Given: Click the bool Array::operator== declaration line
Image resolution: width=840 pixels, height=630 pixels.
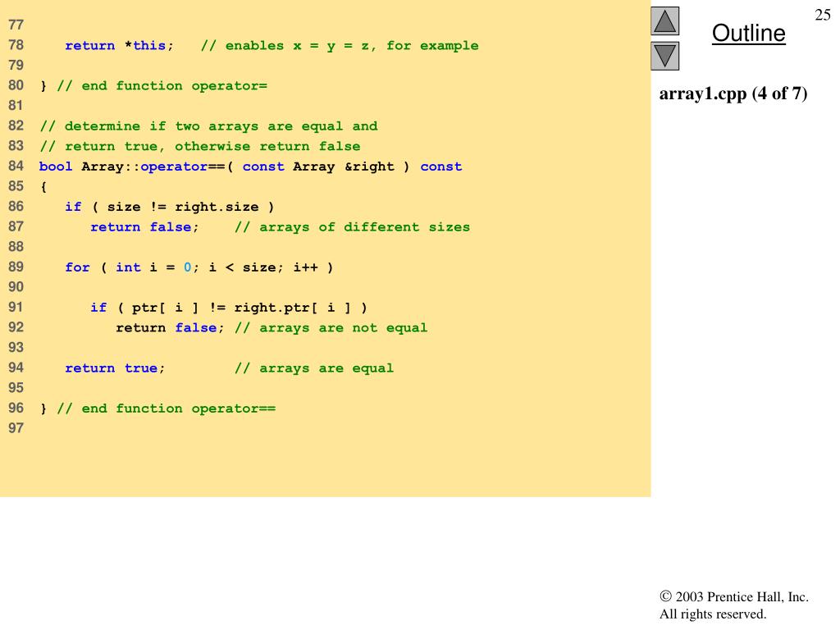Looking at the screenshot, I should click(x=250, y=167).
